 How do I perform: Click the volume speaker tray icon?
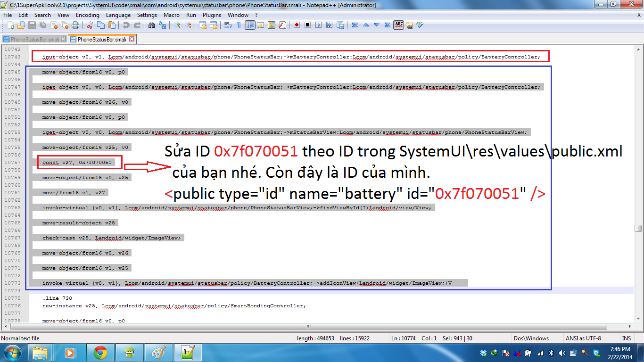pos(562,353)
